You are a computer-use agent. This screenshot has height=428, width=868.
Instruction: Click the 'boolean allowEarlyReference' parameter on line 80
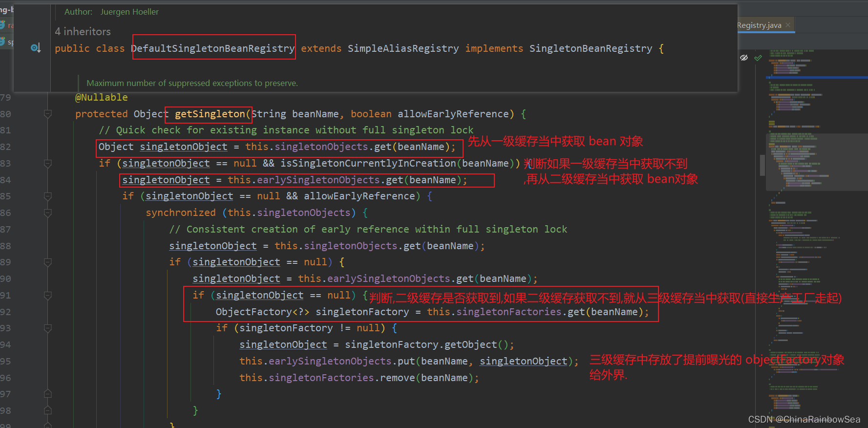[430, 114]
